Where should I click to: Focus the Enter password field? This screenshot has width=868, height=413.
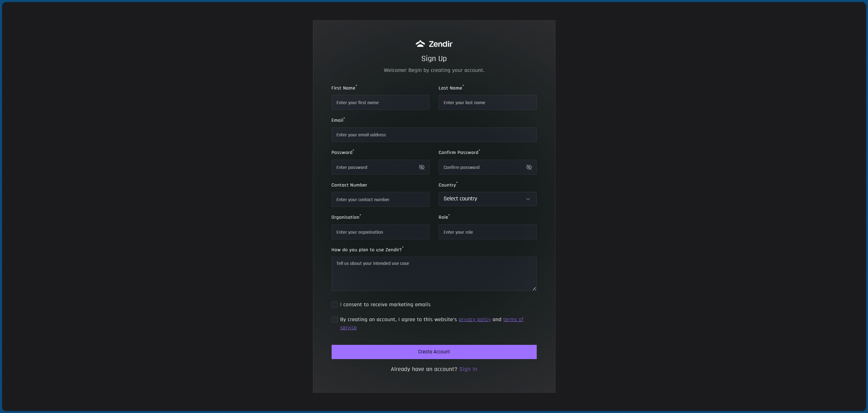click(373, 167)
